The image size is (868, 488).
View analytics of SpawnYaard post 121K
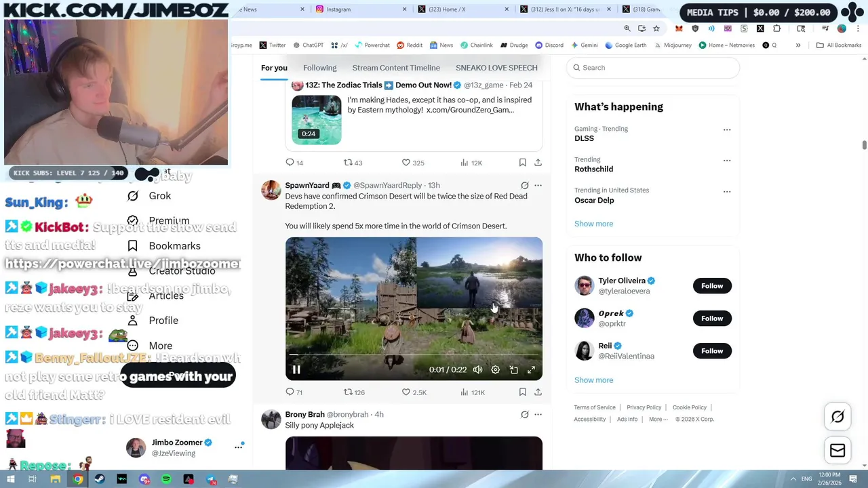point(472,392)
